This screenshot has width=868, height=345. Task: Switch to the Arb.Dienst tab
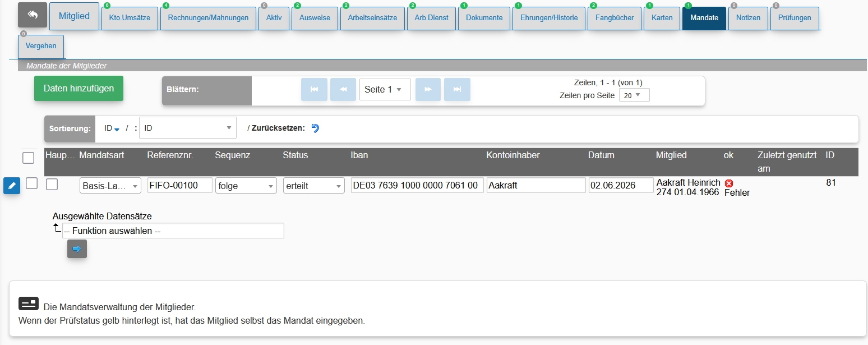tap(431, 17)
